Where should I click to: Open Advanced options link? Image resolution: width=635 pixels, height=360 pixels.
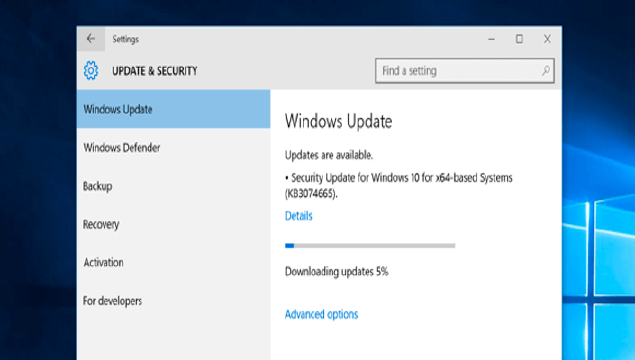click(321, 314)
